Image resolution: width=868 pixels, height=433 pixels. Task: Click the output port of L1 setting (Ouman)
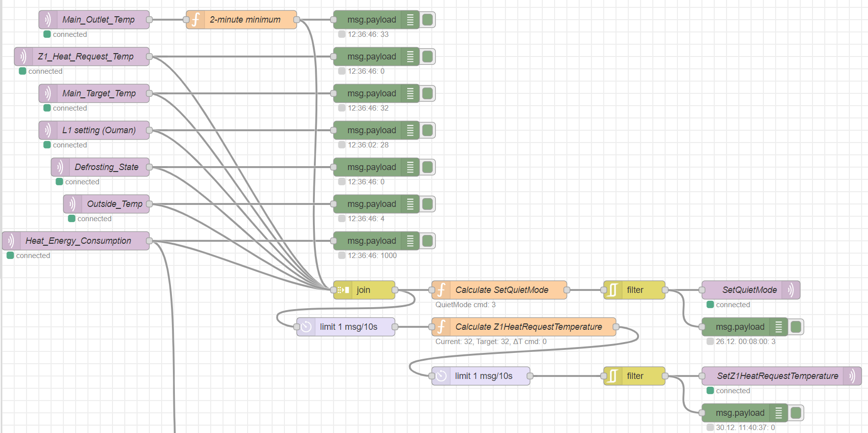149,130
